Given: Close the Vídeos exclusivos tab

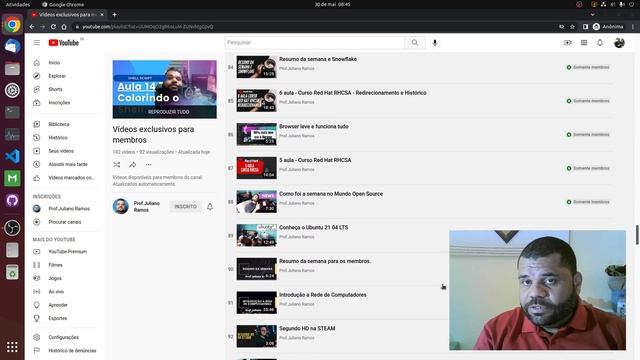Looking at the screenshot, I should point(102,15).
